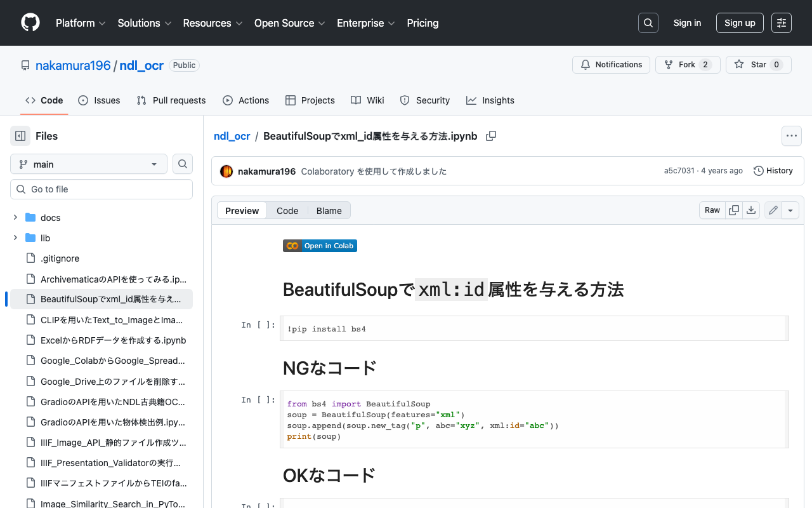
Task: Open the History link for this file
Action: tap(773, 171)
